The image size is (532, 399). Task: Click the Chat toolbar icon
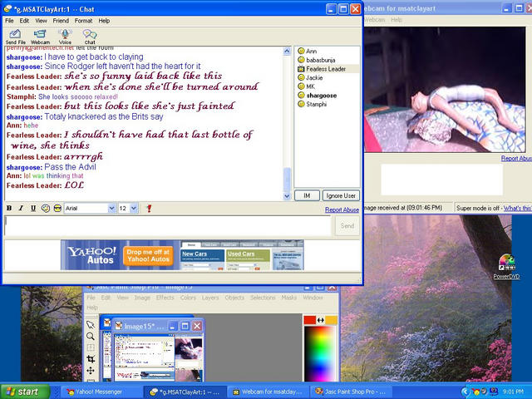90,37
